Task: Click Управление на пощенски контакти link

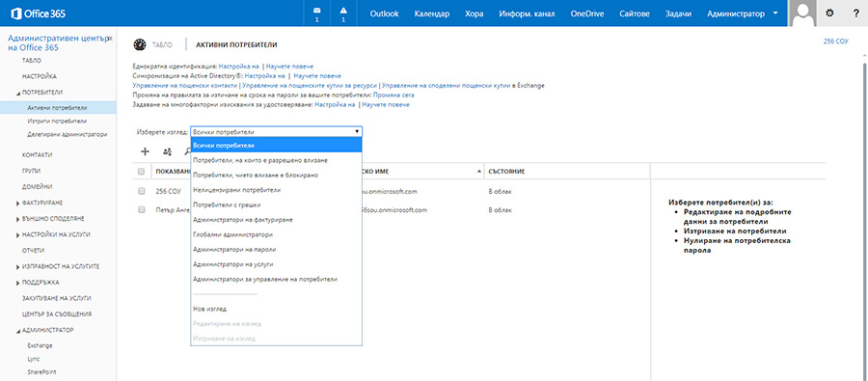Action: tap(185, 86)
